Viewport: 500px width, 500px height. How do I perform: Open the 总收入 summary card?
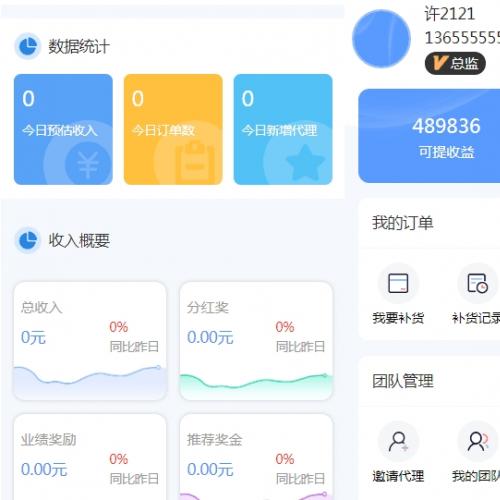click(90, 341)
